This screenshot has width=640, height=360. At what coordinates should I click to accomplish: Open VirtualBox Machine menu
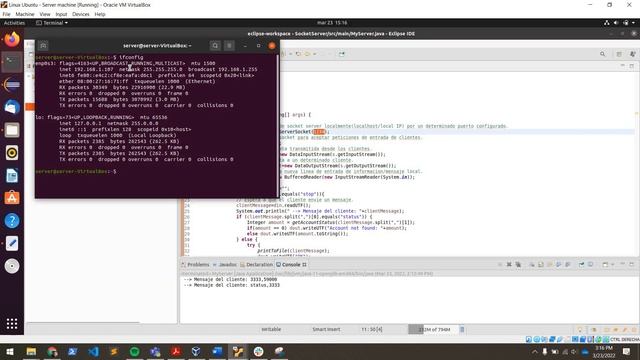[25, 14]
